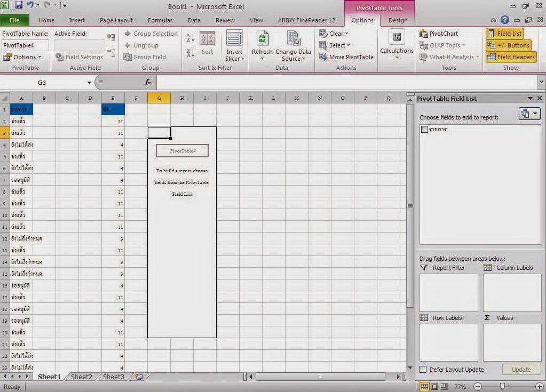
Task: Click the Change Data Source icon
Action: tap(293, 38)
